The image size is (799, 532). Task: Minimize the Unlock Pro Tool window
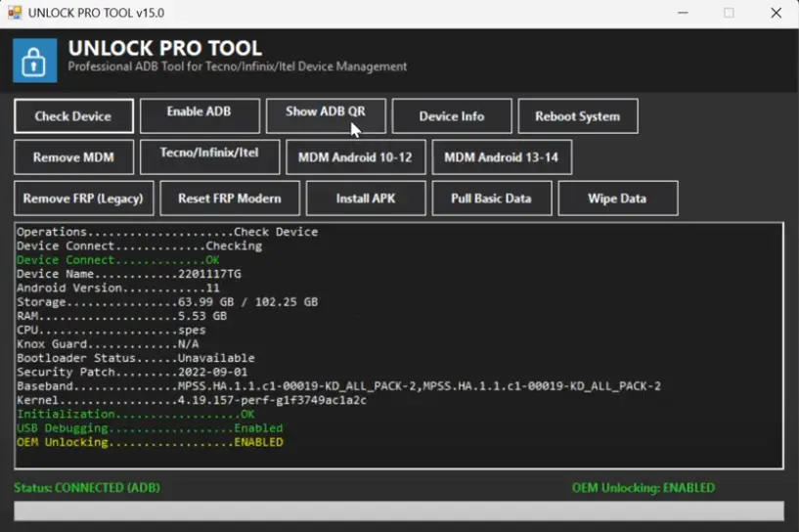[683, 13]
